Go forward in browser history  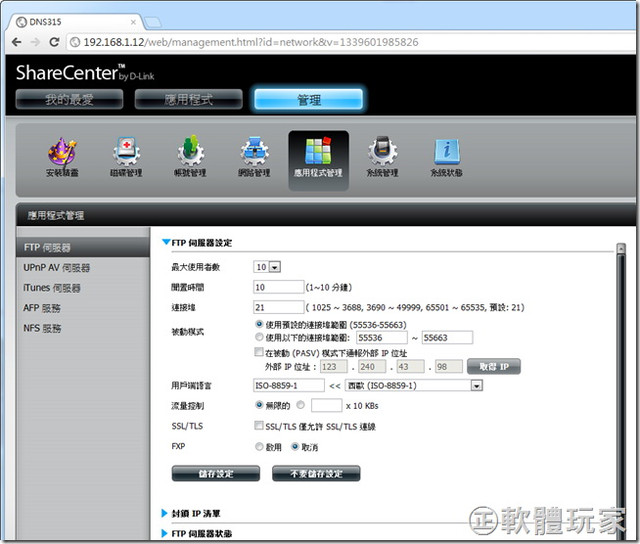point(36,42)
